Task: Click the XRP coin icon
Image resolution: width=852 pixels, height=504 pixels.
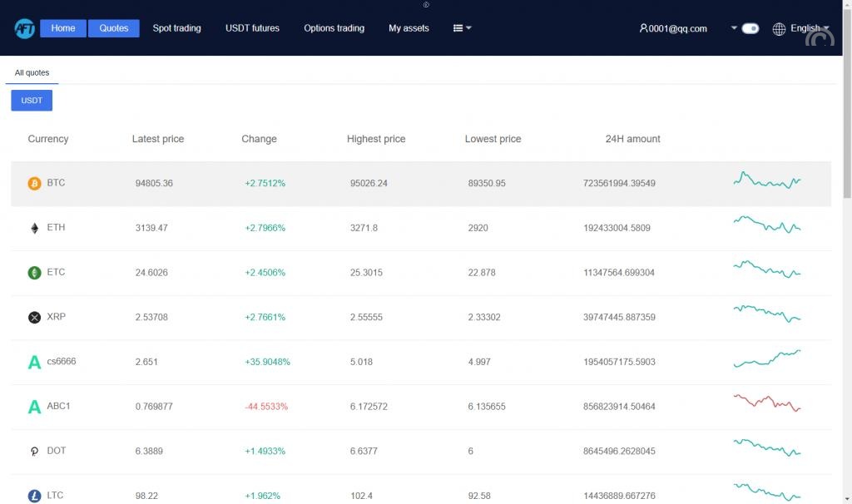Action: (34, 317)
